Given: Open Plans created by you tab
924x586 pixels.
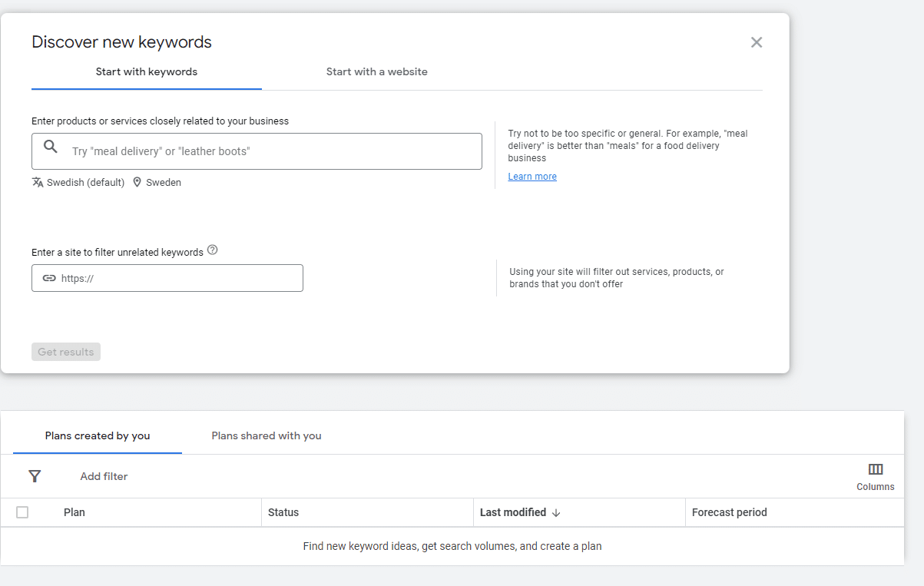Looking at the screenshot, I should (98, 435).
